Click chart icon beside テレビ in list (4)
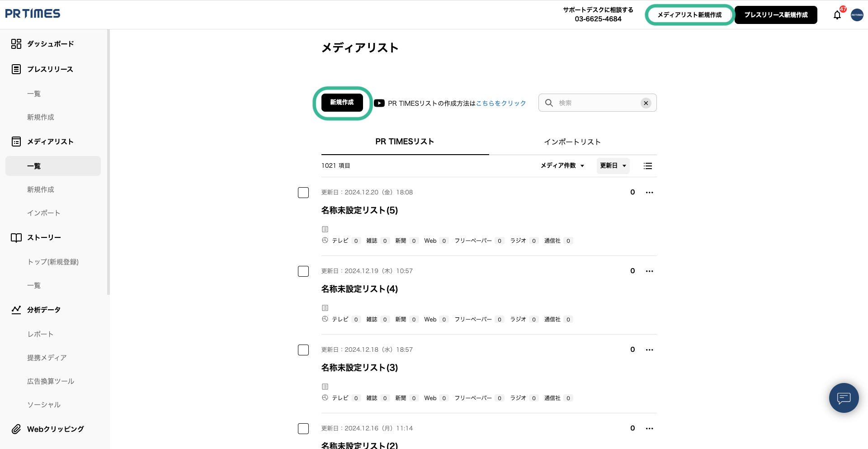Image resolution: width=868 pixels, height=449 pixels. pos(325,319)
